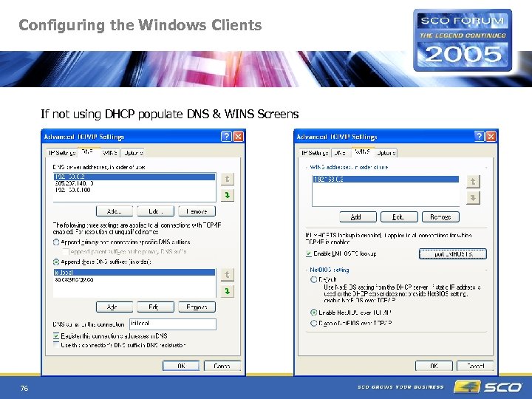Click Add button under WINS addresses

click(x=358, y=216)
